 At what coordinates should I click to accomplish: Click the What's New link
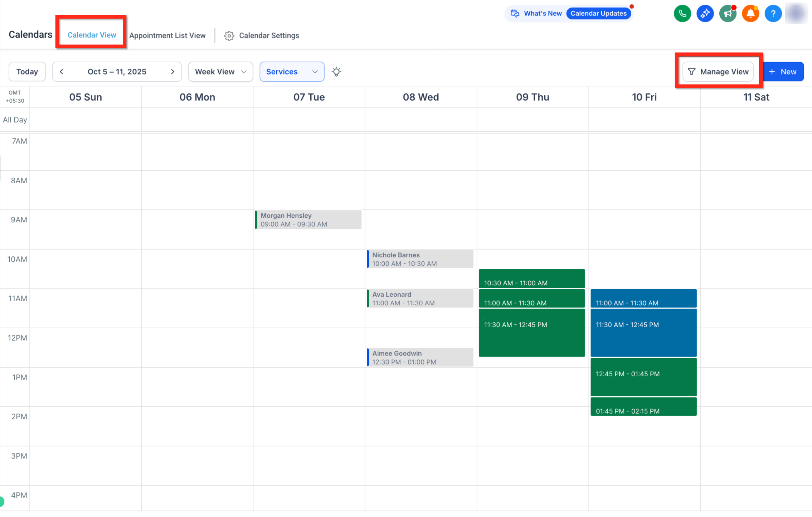click(543, 14)
